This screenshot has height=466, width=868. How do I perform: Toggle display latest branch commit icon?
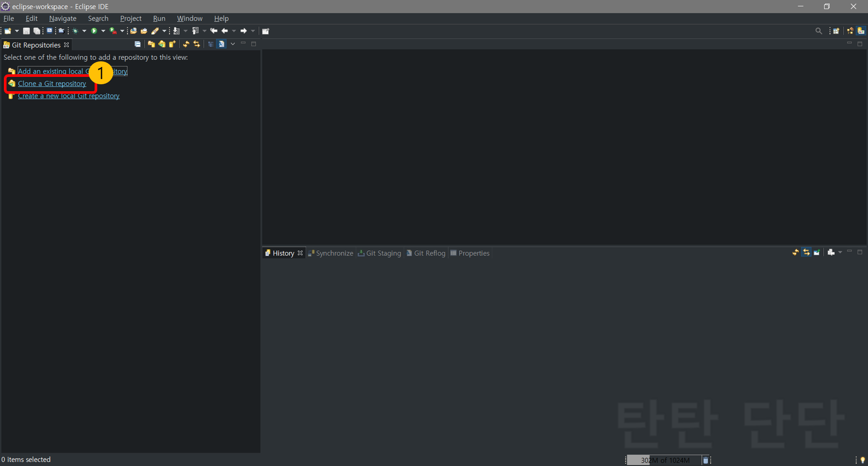pos(221,44)
